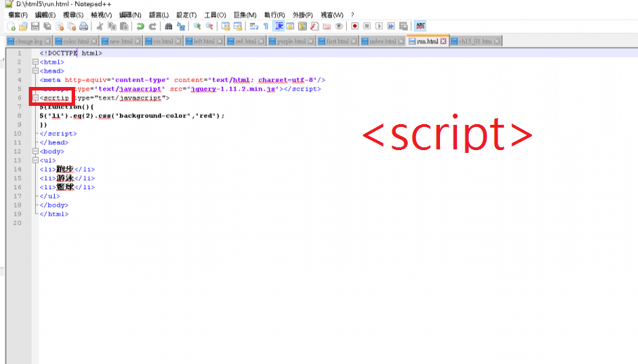This screenshot has width=638, height=364.
Task: Collapse the <head> fold on line 3
Action: pyautogui.click(x=35, y=71)
